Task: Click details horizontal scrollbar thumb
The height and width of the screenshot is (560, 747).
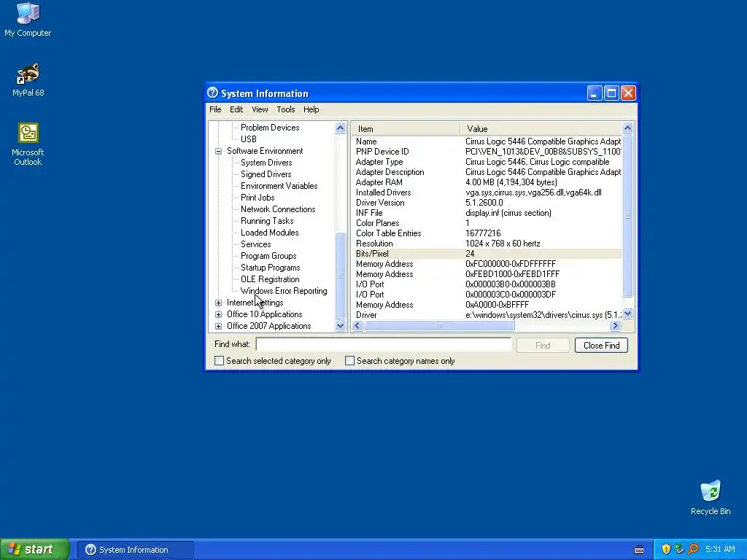Action: click(439, 326)
